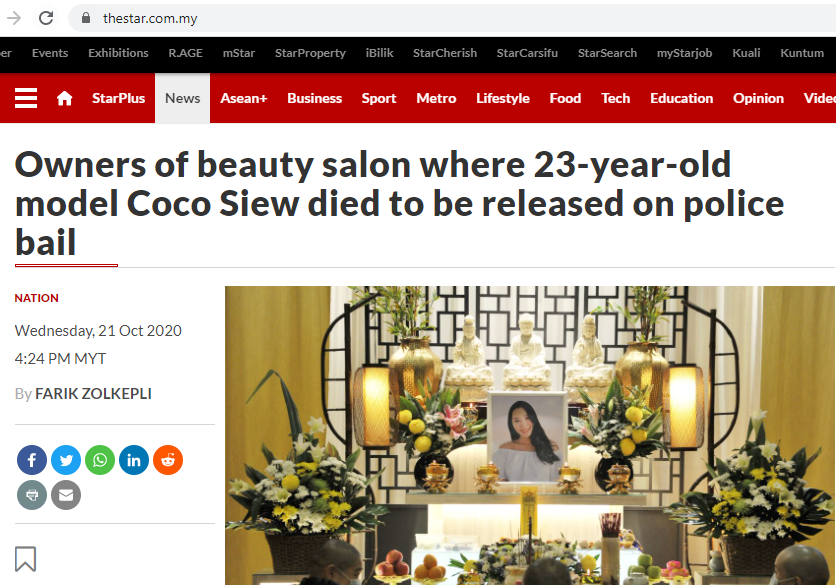
Task: Reload the page in browser
Action: click(46, 18)
